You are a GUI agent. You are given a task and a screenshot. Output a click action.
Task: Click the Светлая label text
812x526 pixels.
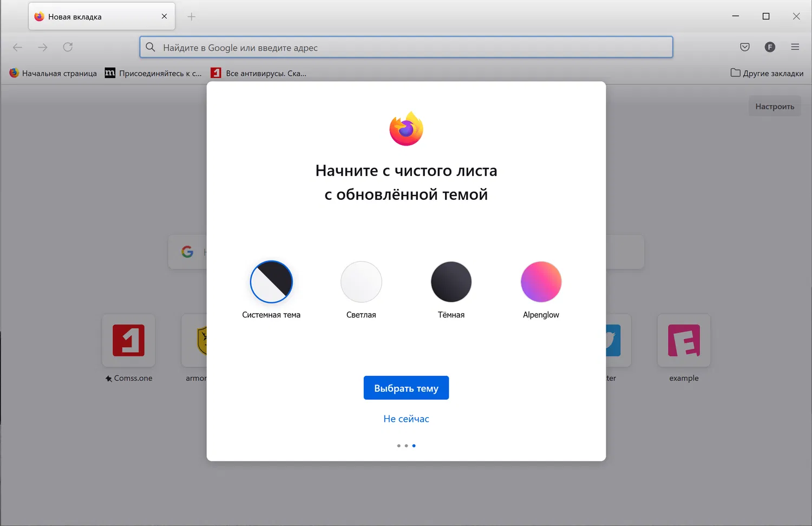tap(361, 315)
